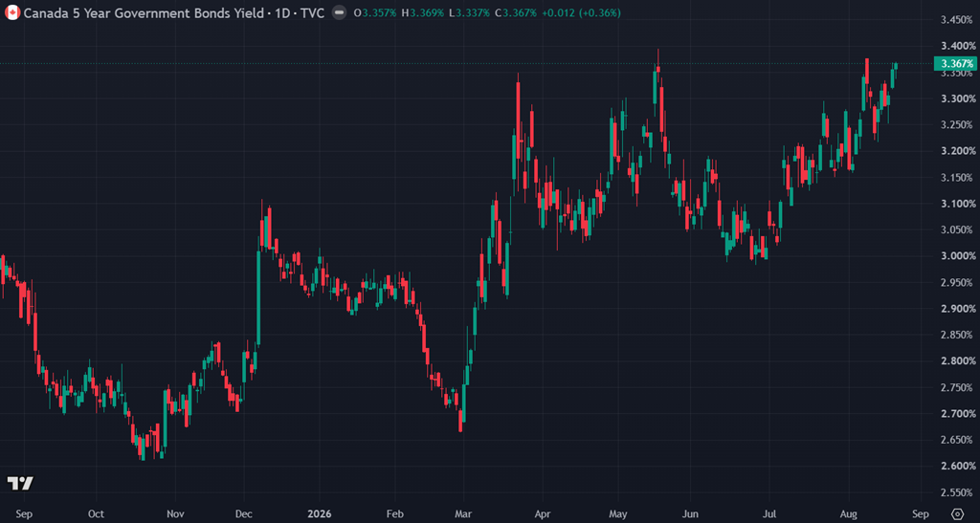
Task: Click the 2.550% price axis label
Action: (957, 492)
